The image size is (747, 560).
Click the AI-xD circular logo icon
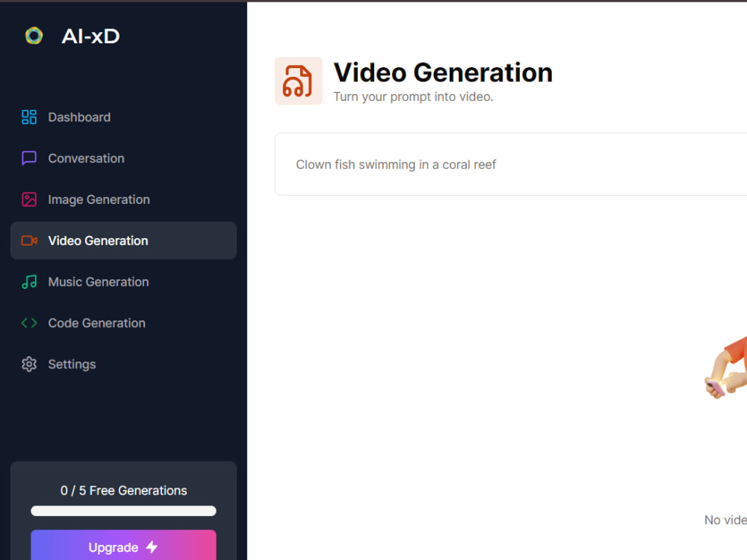coord(34,36)
